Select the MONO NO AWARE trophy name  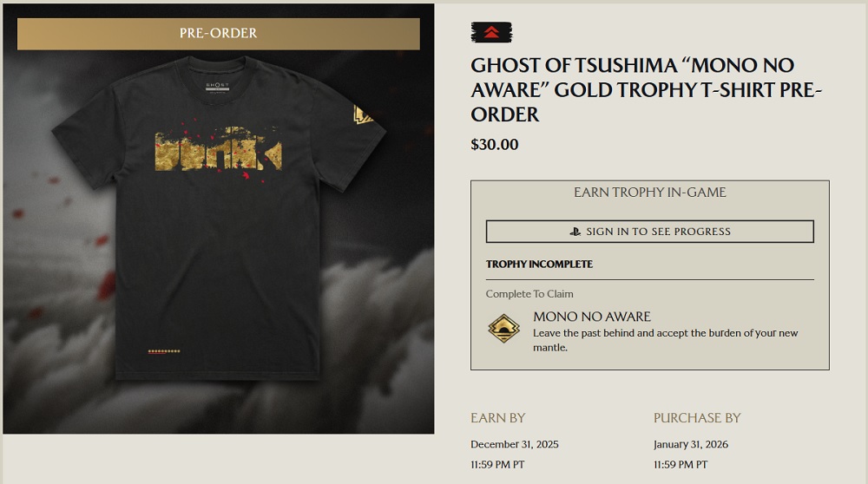point(592,317)
